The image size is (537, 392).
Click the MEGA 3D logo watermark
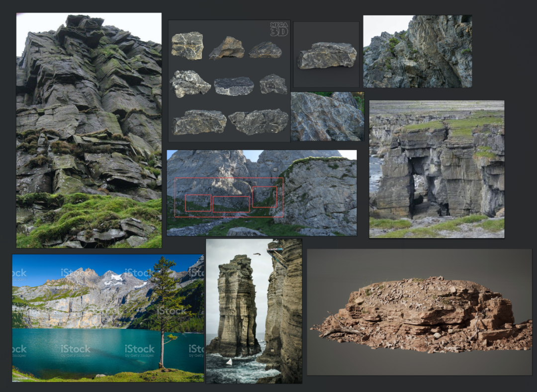click(x=279, y=29)
